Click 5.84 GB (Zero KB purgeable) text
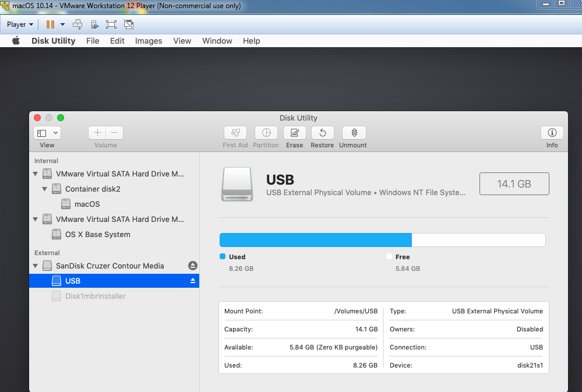 [333, 347]
